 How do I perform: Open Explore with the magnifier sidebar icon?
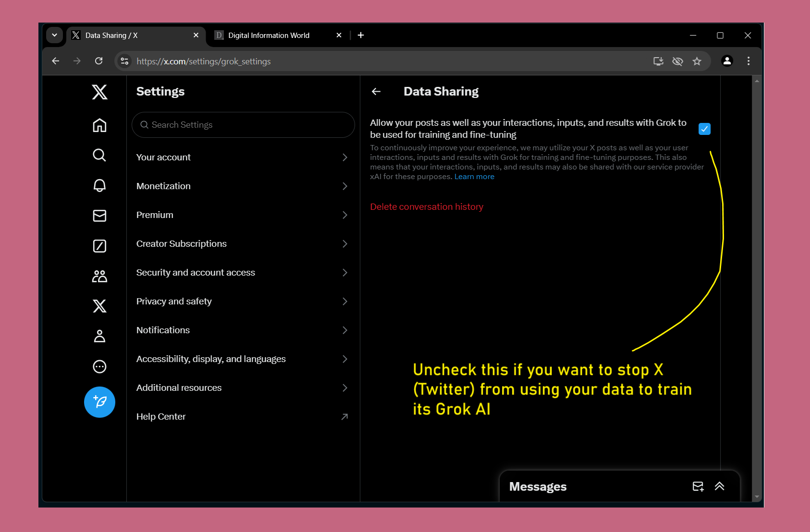99,155
